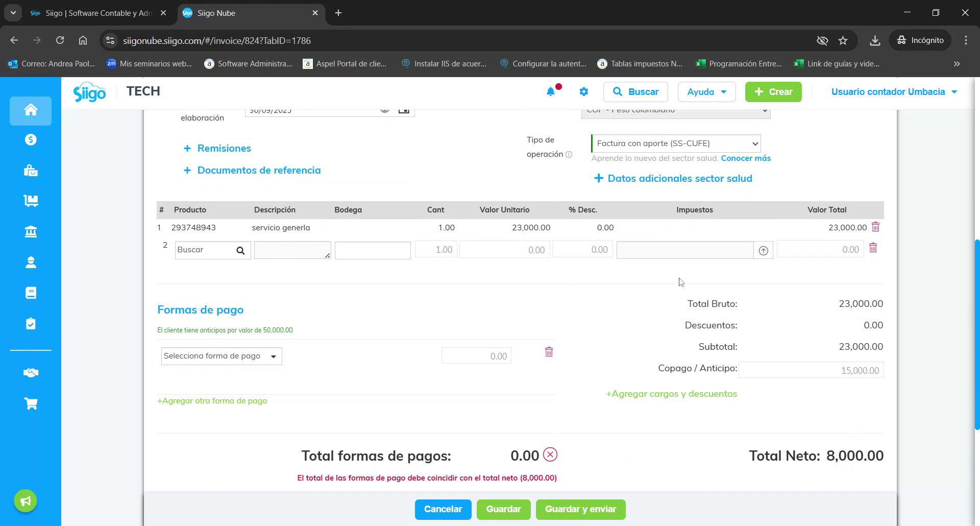Select the clipboard tasks sidebar icon
Screen dimensions: 980x526
(31, 323)
